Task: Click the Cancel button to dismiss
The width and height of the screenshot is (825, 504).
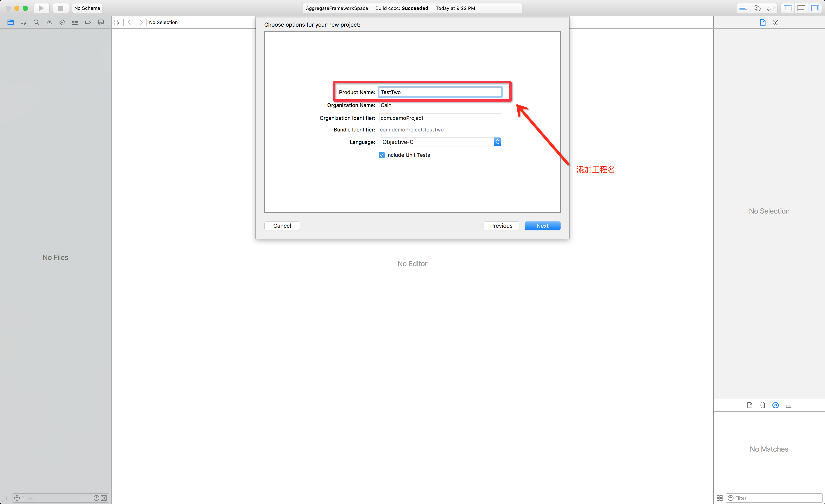Action: coord(282,225)
